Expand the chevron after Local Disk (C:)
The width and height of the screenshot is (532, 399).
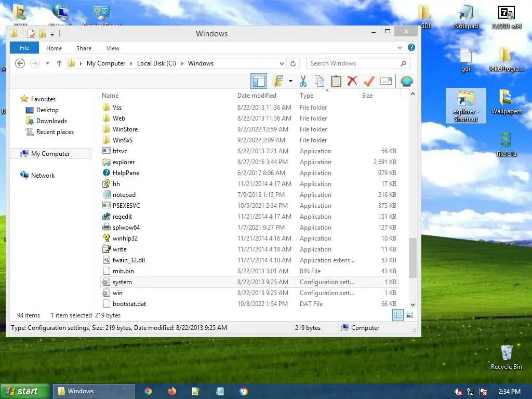182,63
